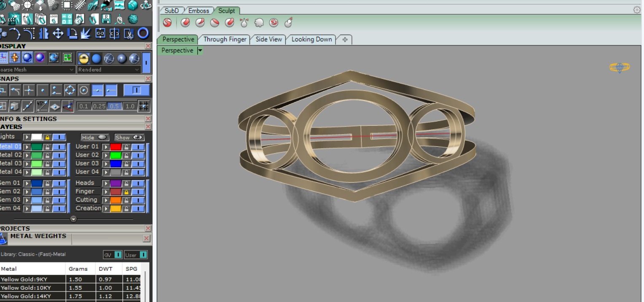The width and height of the screenshot is (644, 302).
Task: Expand the Metal 01 layer arrow
Action: 27,147
